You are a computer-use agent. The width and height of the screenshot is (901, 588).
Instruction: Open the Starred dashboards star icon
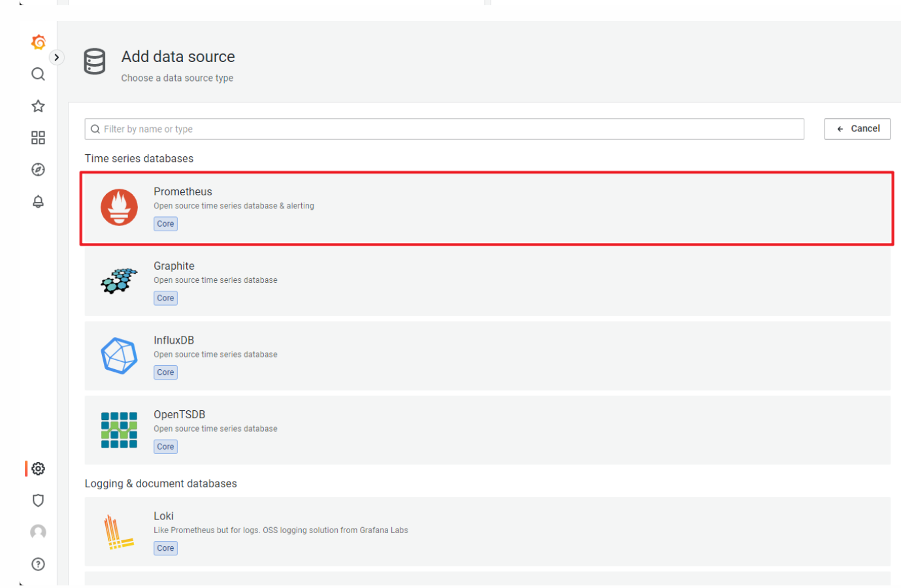point(39,106)
